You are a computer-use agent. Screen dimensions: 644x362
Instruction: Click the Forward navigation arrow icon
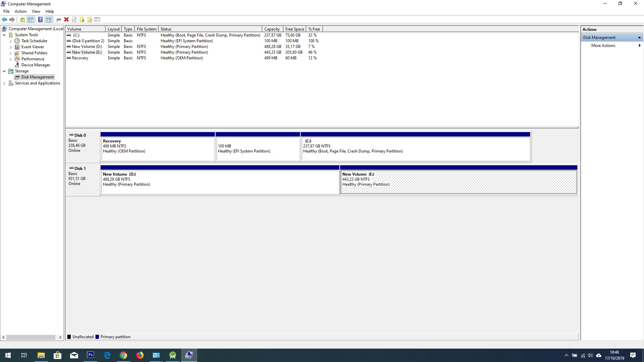pos(12,19)
